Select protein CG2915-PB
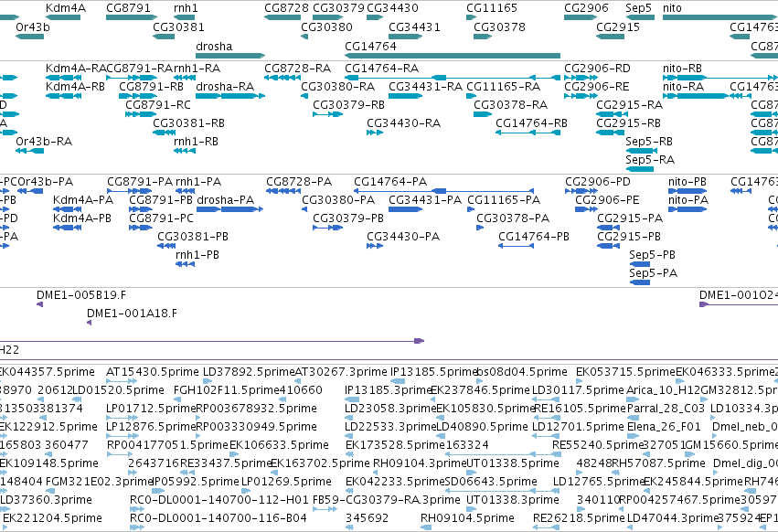This screenshot has width=778, height=532. (x=608, y=246)
